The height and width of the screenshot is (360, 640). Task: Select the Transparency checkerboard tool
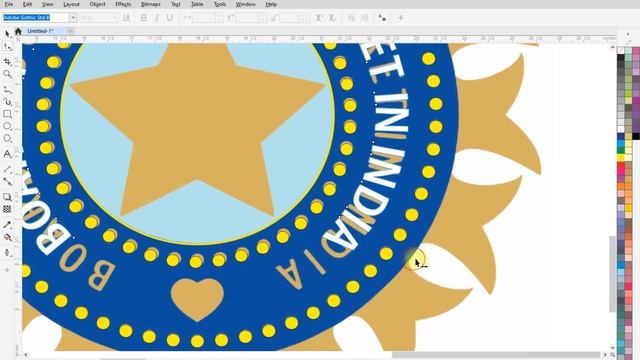[7, 209]
